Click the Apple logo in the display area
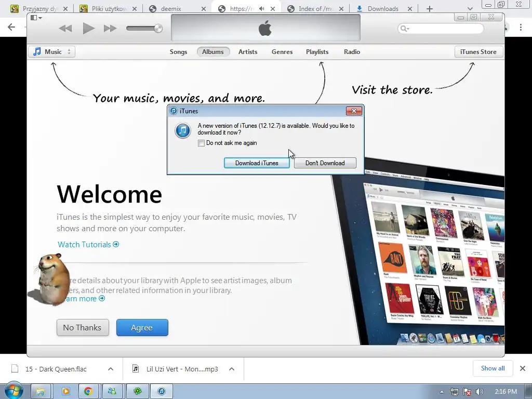 click(x=265, y=28)
